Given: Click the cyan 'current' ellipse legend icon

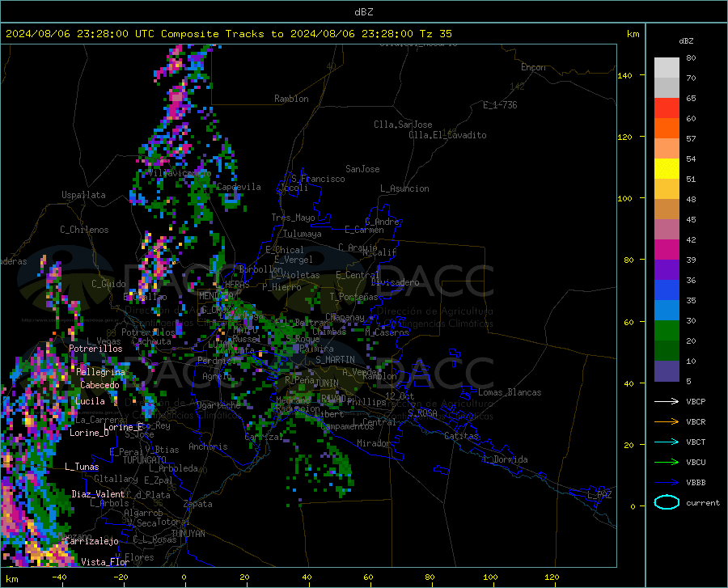Looking at the screenshot, I should (667, 502).
